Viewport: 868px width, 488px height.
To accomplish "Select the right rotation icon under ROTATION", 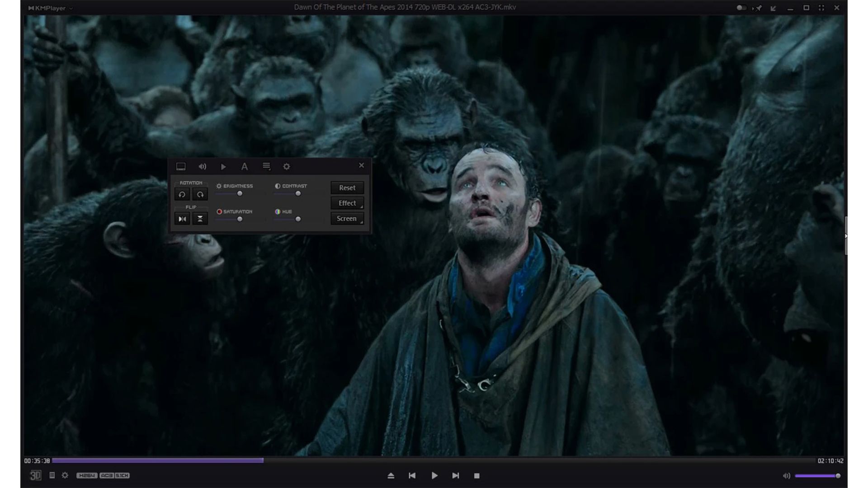I will [x=200, y=194].
